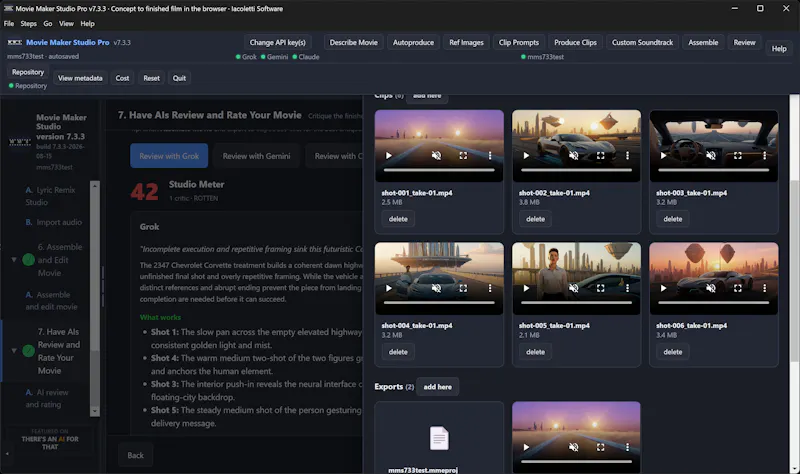Open the Custom Soundtrack step
Screen dimensions: 800x474
(642, 42)
